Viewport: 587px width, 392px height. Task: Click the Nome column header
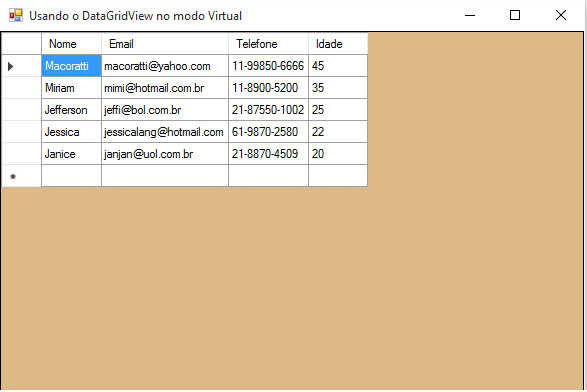(72, 44)
